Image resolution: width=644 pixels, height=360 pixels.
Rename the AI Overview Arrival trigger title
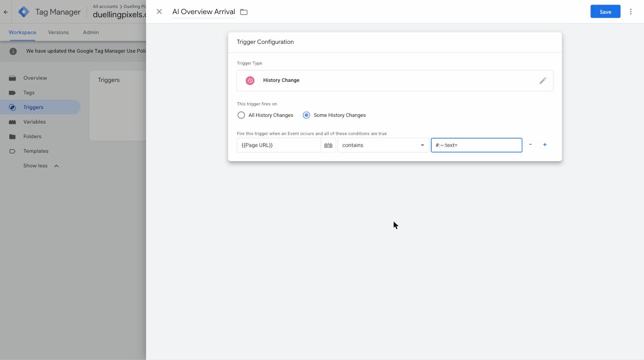pyautogui.click(x=203, y=12)
